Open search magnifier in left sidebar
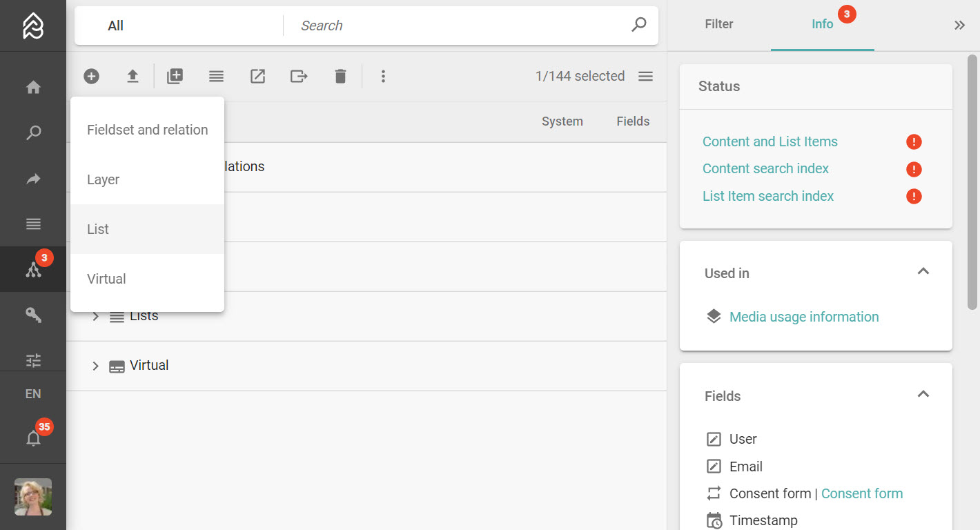 tap(33, 132)
